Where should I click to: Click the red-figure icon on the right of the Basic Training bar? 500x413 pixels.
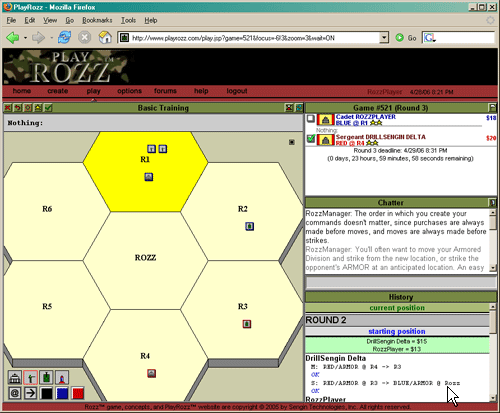289,108
